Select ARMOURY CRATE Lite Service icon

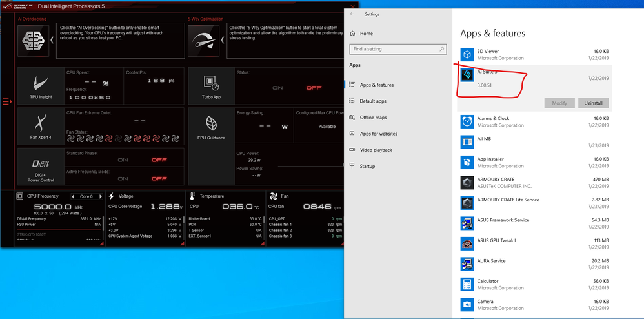tap(467, 203)
